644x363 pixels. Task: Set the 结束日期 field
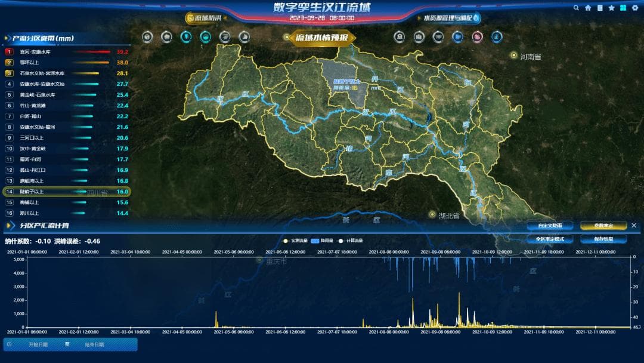click(x=94, y=344)
